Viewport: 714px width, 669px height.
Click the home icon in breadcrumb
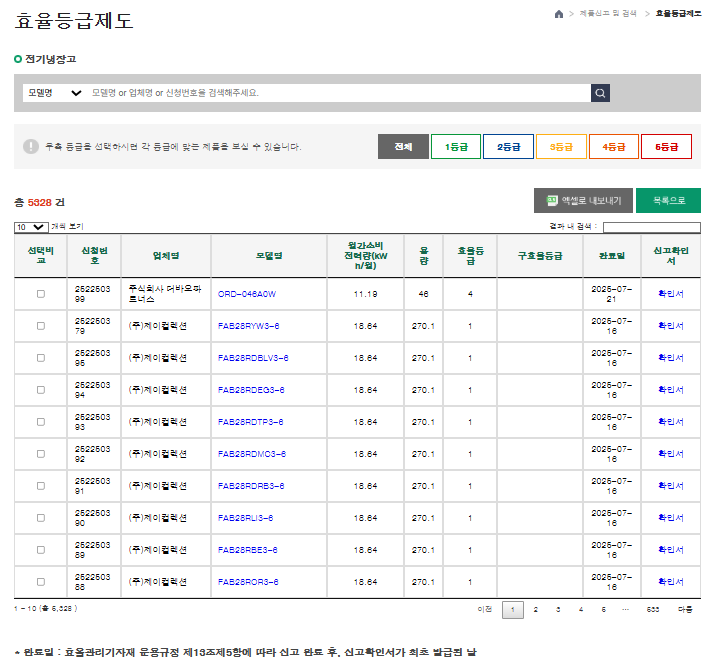pos(559,14)
